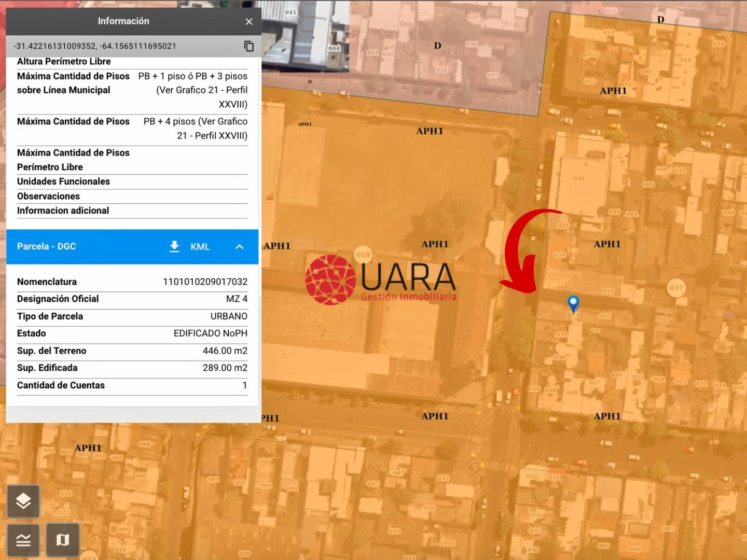Click the Unidades Funcionales row

tap(63, 181)
